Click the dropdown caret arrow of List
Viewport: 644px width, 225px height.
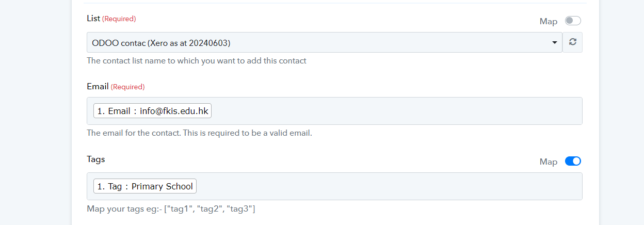555,42
